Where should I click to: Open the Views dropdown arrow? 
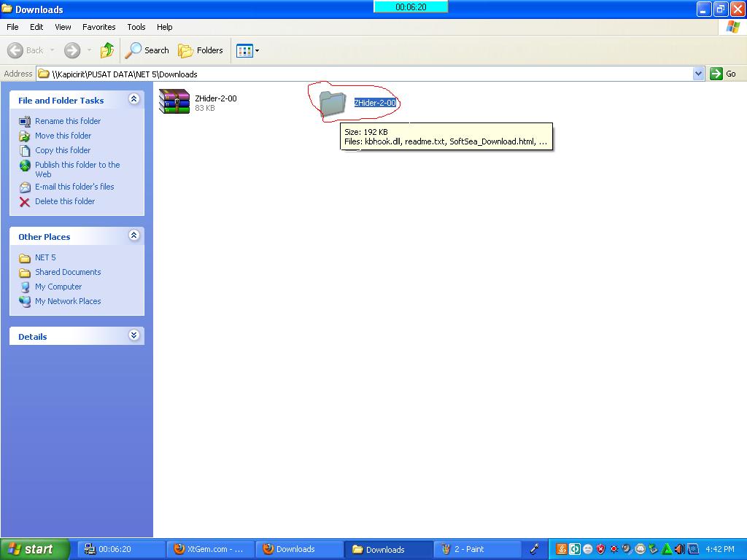click(258, 50)
